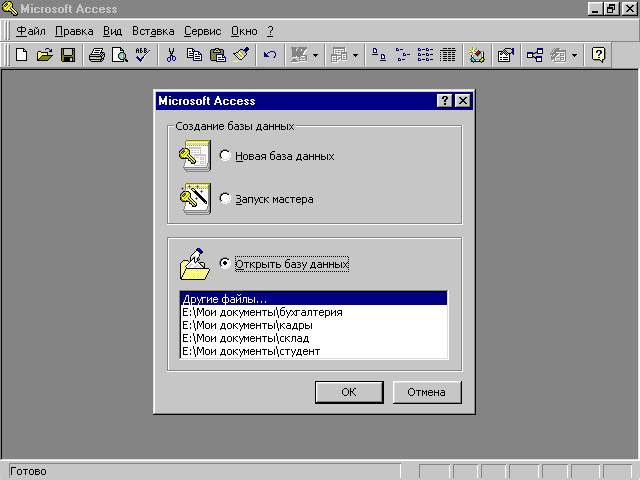Screen dimensions: 640x480
Task: Choose the 'Запуск мастера' radio option
Action: [x=225, y=199]
